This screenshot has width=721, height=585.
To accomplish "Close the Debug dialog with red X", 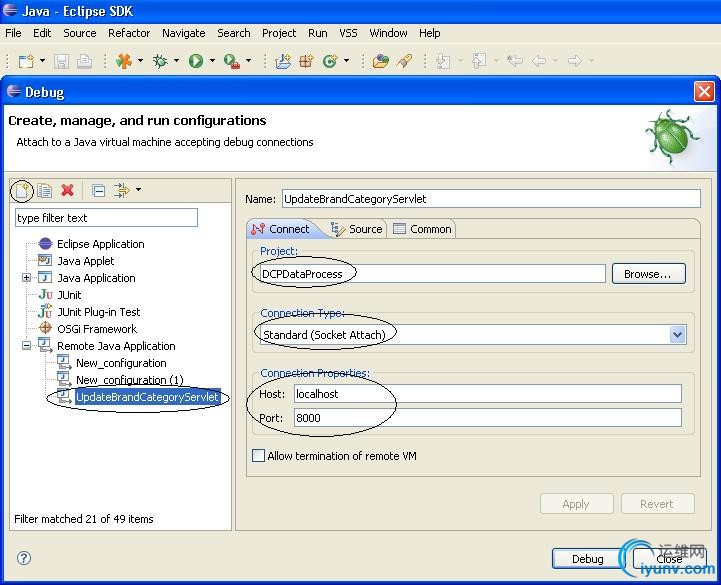I will coord(704,92).
